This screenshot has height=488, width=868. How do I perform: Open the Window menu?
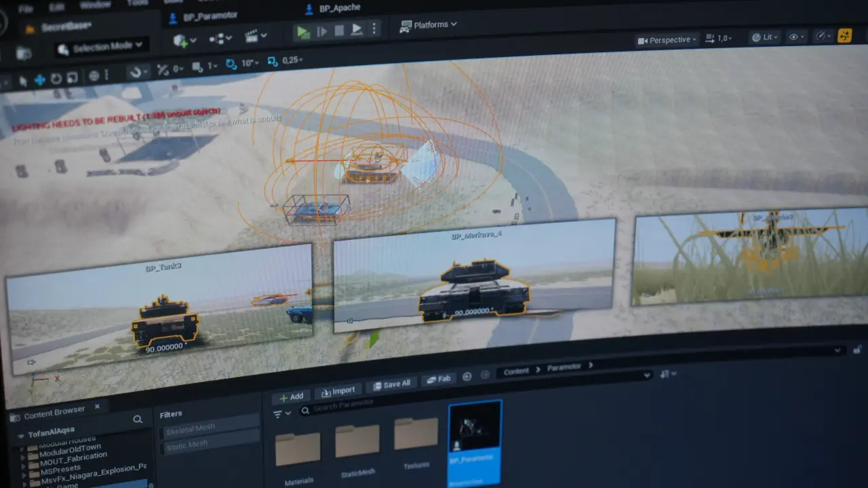click(x=95, y=5)
